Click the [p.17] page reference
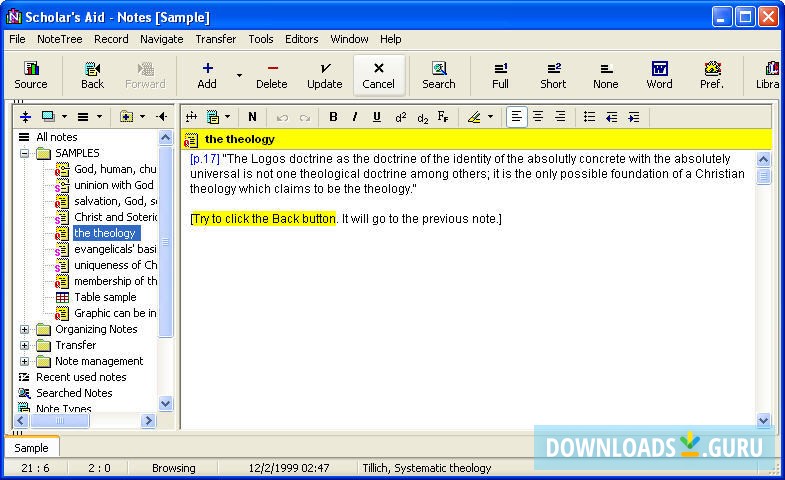The image size is (785, 480). point(205,159)
